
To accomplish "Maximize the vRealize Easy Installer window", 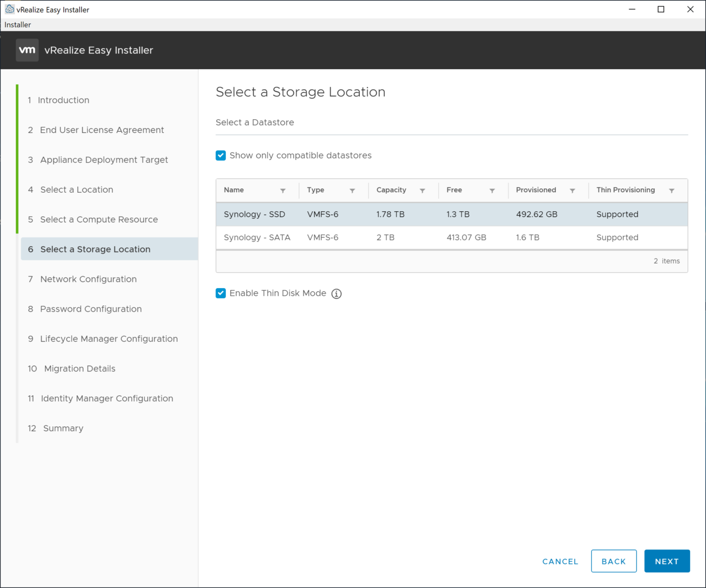I will [x=661, y=9].
